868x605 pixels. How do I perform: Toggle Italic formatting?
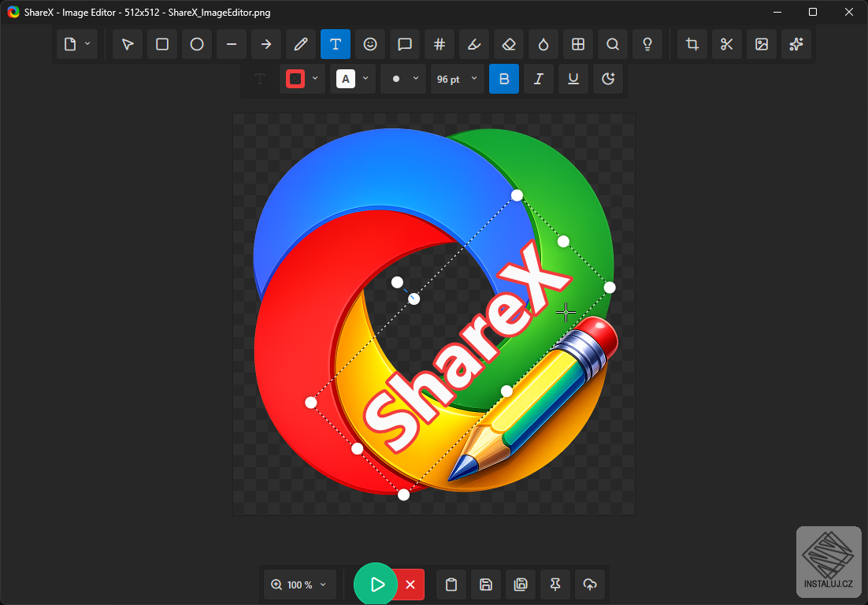click(539, 79)
